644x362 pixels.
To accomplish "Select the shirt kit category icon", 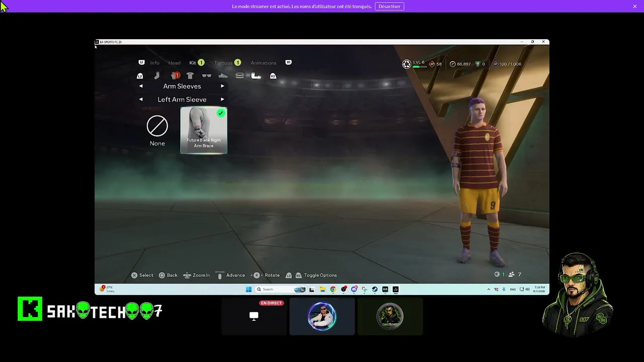I will 190,75.
